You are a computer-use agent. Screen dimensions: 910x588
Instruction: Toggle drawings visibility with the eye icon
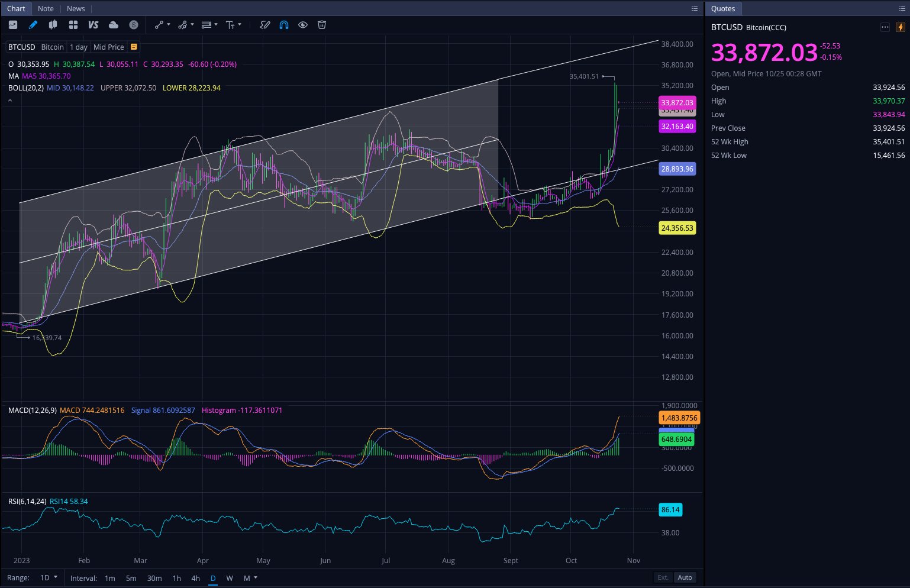[x=303, y=25]
